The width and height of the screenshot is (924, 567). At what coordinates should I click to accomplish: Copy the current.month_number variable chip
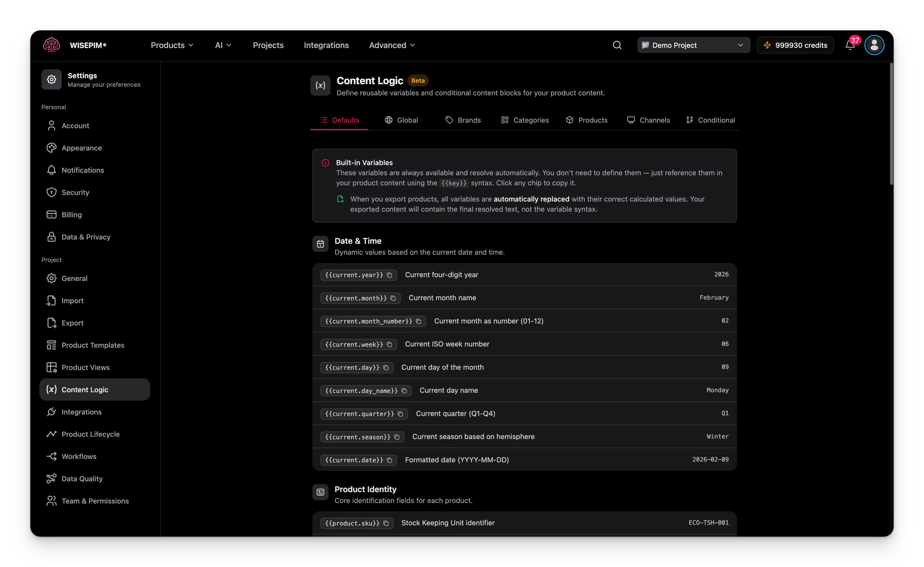(x=373, y=321)
